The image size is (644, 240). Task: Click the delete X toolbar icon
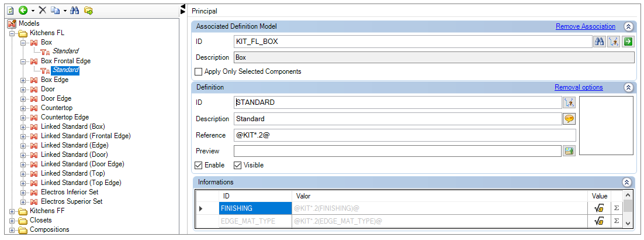(x=42, y=11)
